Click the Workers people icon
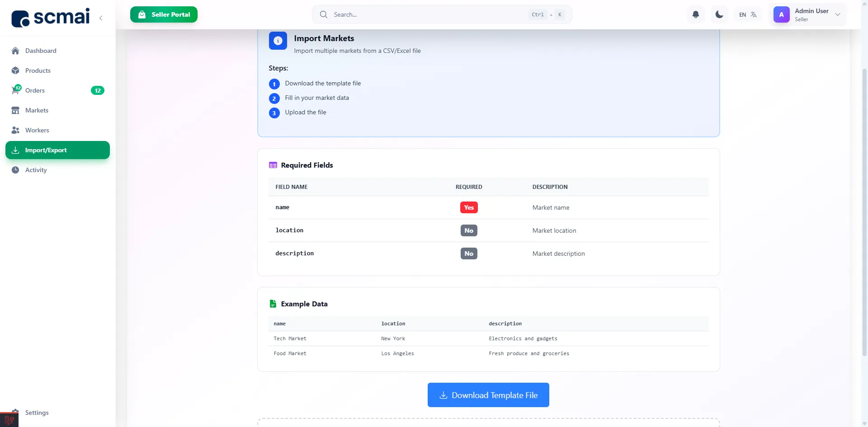Viewport: 868px width, 427px height. (x=15, y=130)
